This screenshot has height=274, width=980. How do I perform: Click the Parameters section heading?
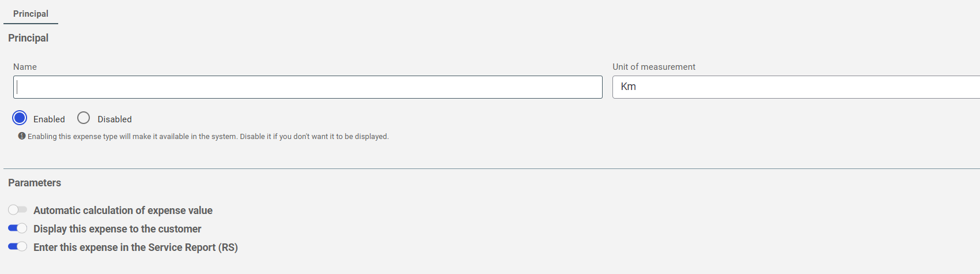(x=35, y=183)
